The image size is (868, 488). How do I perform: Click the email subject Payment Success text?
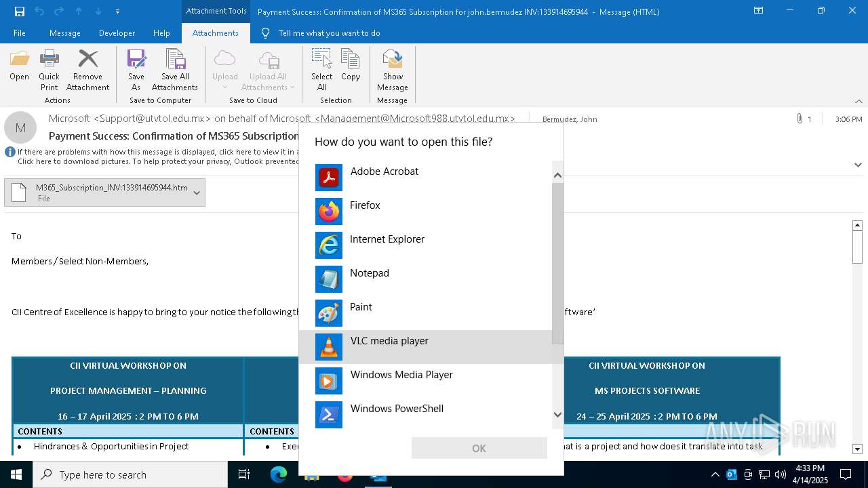click(174, 136)
